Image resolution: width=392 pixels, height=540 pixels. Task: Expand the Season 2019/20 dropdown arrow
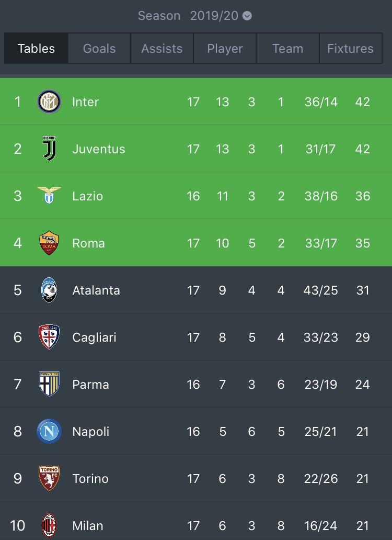point(247,16)
